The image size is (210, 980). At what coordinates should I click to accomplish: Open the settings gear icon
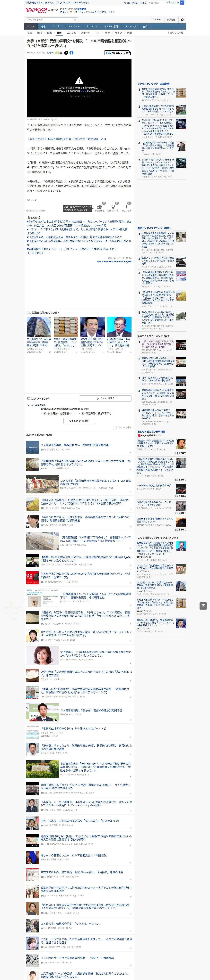182,19
